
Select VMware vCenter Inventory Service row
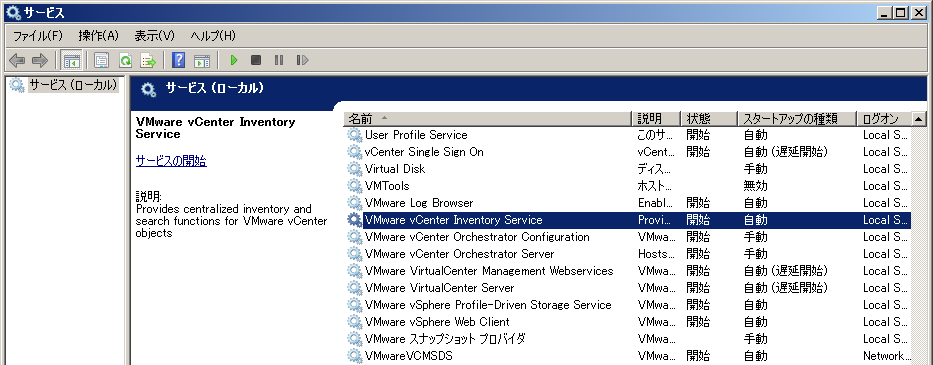[627, 220]
